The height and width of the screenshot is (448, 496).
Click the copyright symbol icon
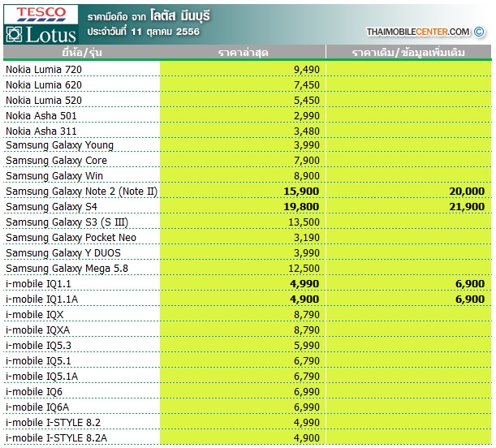tap(479, 32)
